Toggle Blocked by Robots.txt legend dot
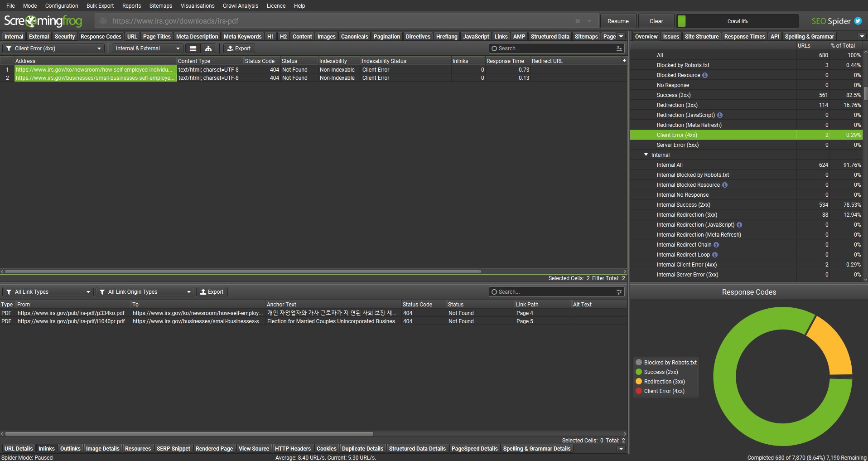The width and height of the screenshot is (868, 461). [x=639, y=362]
